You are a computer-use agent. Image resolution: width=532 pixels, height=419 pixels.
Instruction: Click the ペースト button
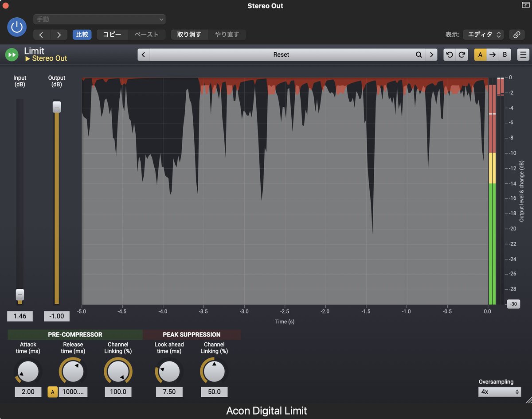(x=146, y=35)
